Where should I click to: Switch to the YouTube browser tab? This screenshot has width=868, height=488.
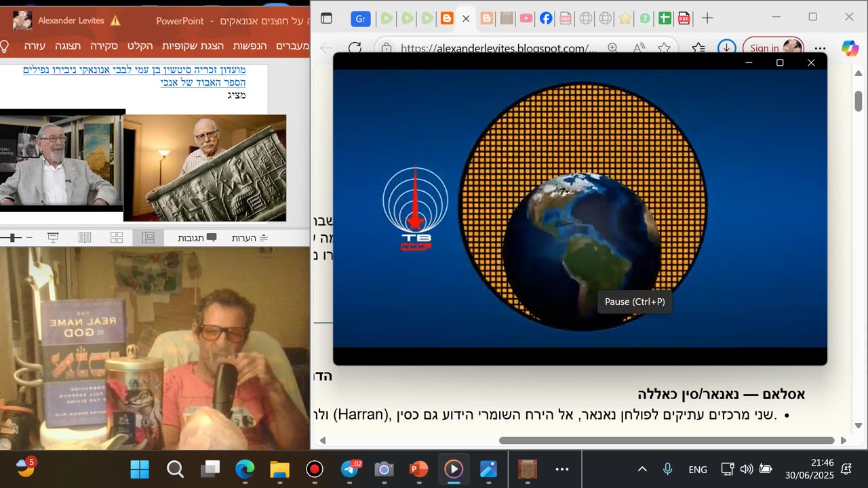(x=526, y=18)
